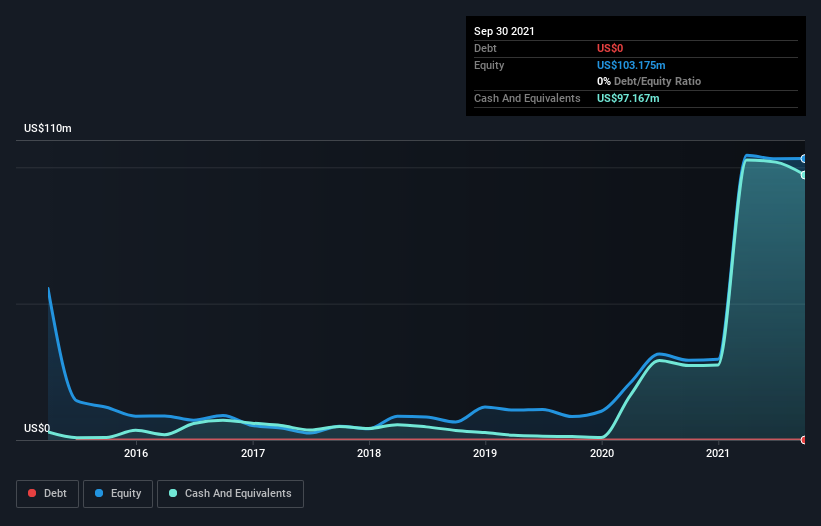Toggle Cash And Equivalents legend button
Screen dimensions: 821x526
(230, 494)
